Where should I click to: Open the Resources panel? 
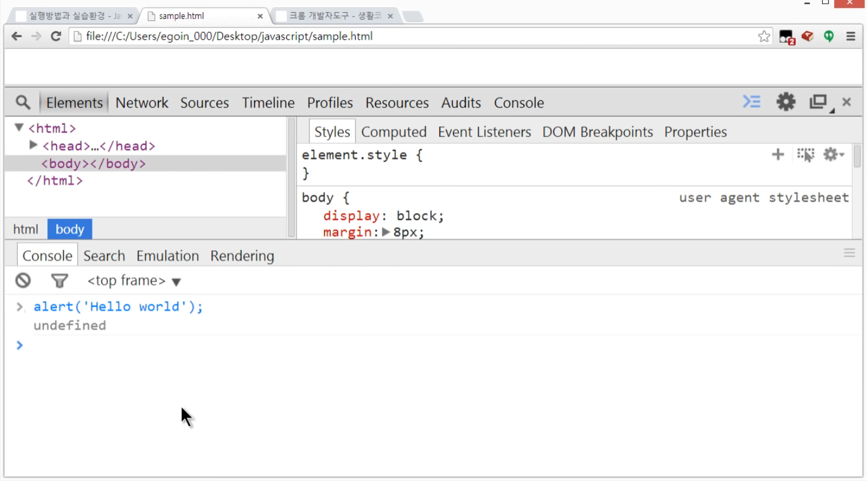(x=397, y=102)
